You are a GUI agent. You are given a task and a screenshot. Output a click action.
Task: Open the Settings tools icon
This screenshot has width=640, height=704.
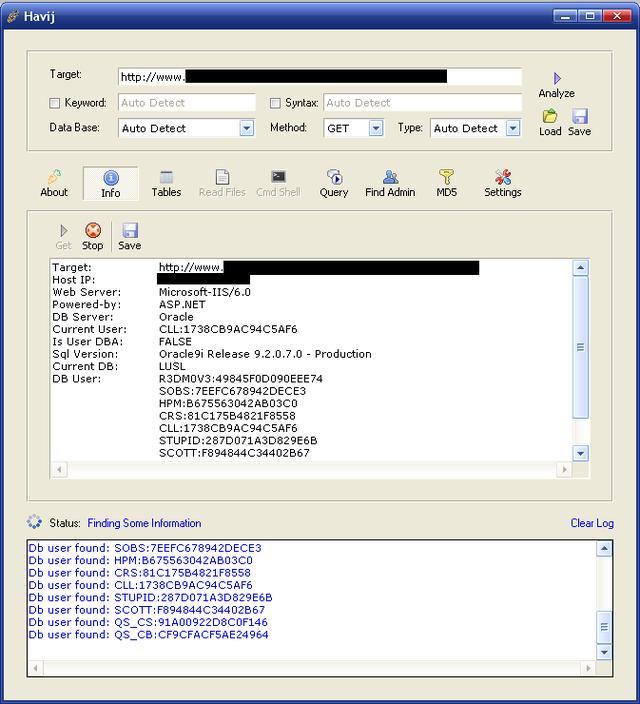[x=503, y=177]
